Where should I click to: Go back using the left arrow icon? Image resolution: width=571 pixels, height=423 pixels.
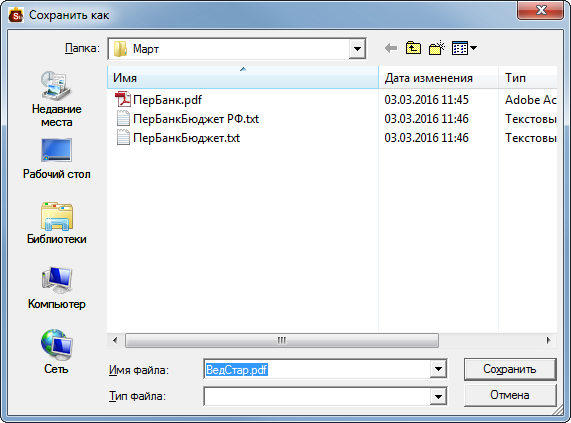coord(391,48)
